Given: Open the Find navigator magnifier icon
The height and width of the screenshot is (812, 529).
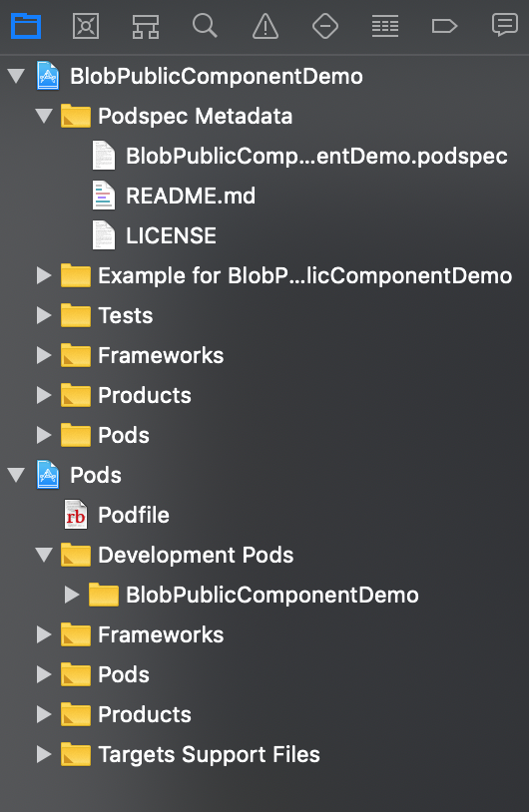Looking at the screenshot, I should pos(206,25).
